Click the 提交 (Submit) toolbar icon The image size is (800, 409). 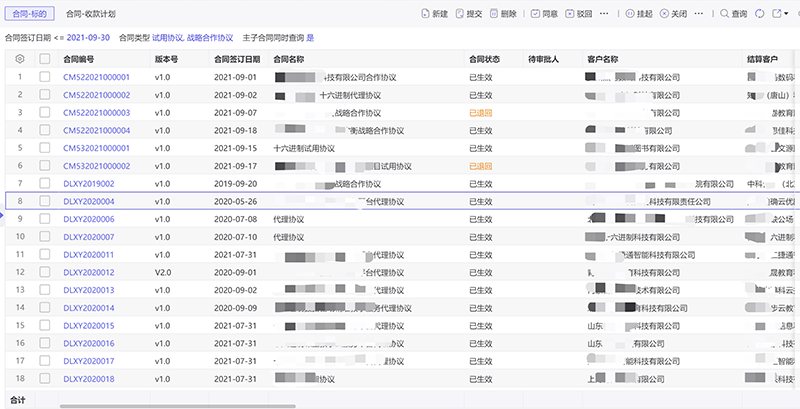tap(459, 14)
